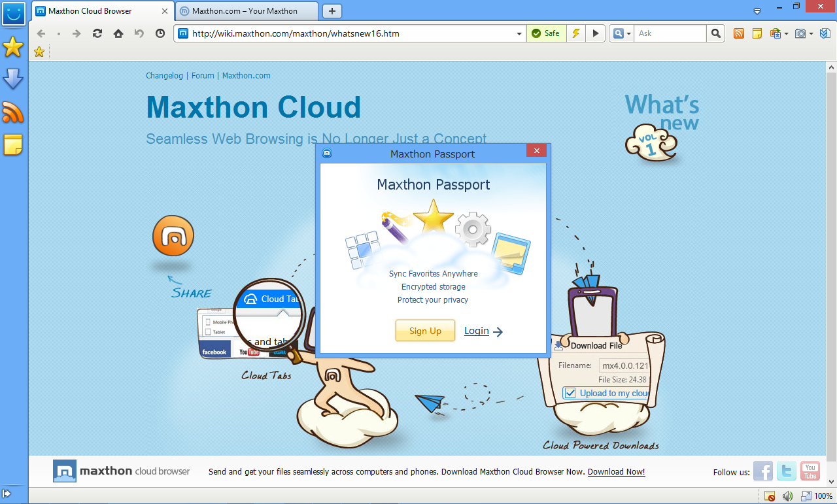Click the scrollbar up arrow
837x504 pixels.
click(832, 68)
